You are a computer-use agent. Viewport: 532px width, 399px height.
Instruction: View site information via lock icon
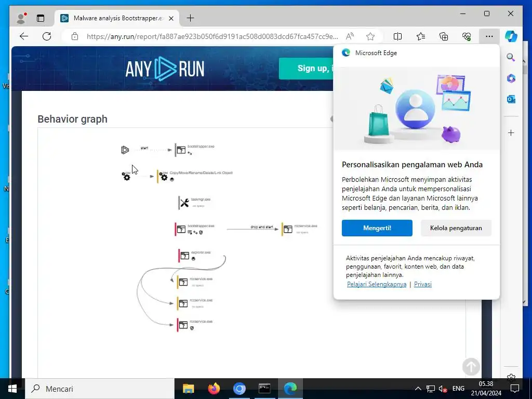[75, 36]
